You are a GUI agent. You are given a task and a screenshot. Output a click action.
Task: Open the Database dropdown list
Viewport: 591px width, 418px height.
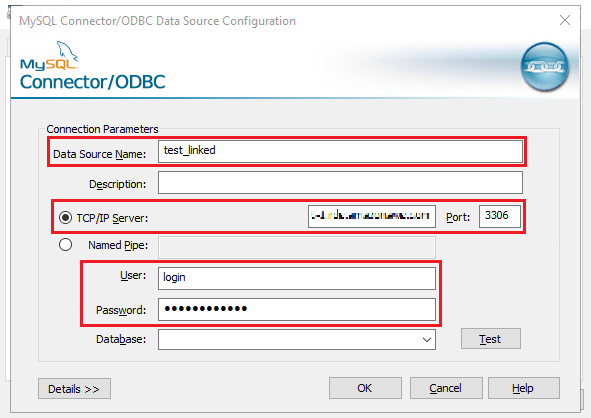427,340
